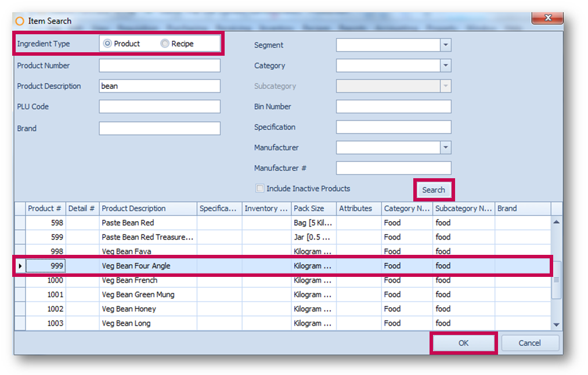Open the Category dropdown list
Image resolution: width=588 pixels, height=375 pixels.
(445, 66)
